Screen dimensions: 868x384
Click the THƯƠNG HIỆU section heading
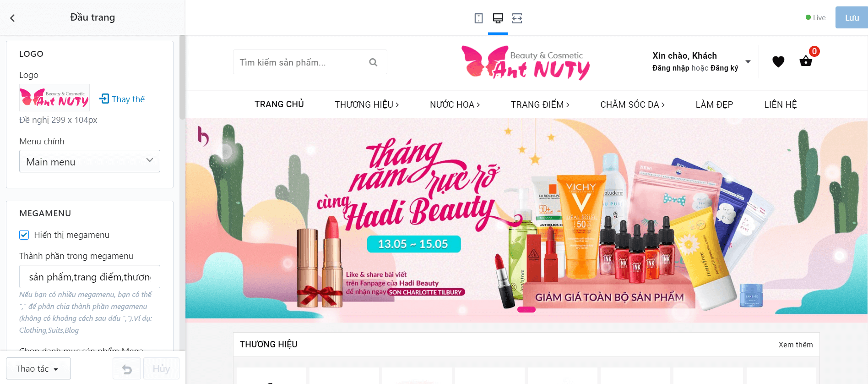click(269, 344)
